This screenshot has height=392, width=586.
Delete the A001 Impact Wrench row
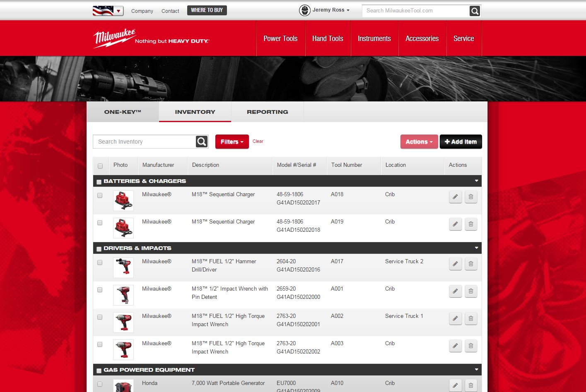click(x=471, y=291)
